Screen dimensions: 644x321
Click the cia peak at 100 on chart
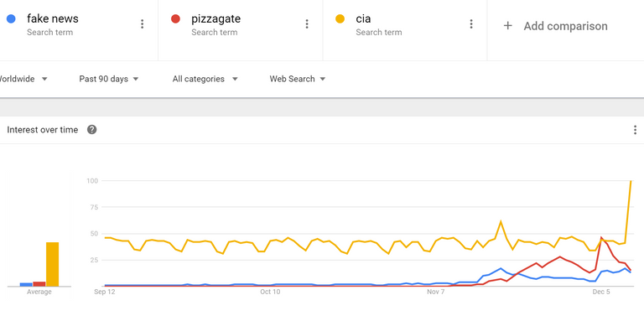coord(631,181)
